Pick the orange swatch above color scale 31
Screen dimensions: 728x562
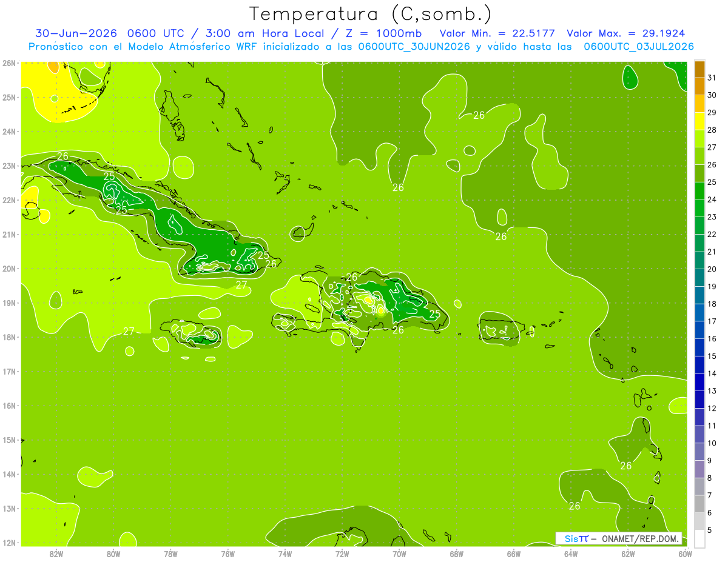pyautogui.click(x=699, y=69)
